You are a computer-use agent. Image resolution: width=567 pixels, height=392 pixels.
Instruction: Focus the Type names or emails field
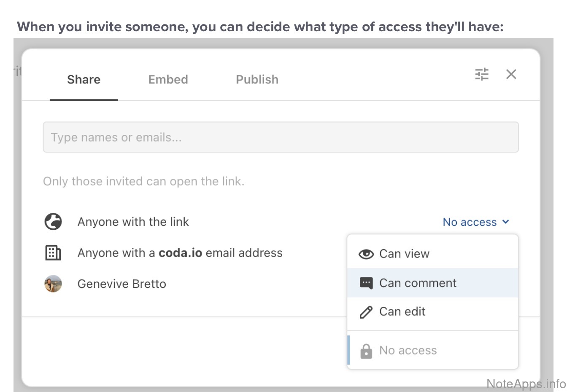point(281,137)
